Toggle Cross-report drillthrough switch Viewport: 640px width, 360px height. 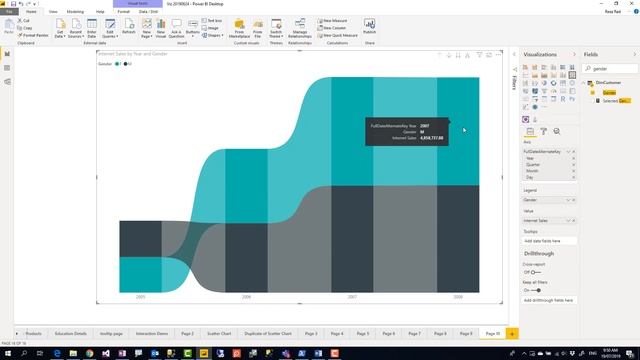[x=535, y=272]
